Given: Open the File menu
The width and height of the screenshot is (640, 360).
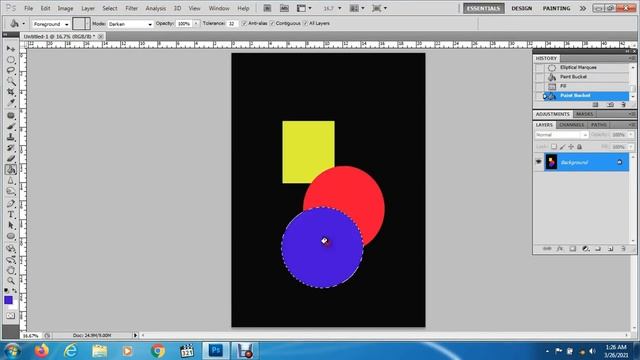Looking at the screenshot, I should pos(29,8).
